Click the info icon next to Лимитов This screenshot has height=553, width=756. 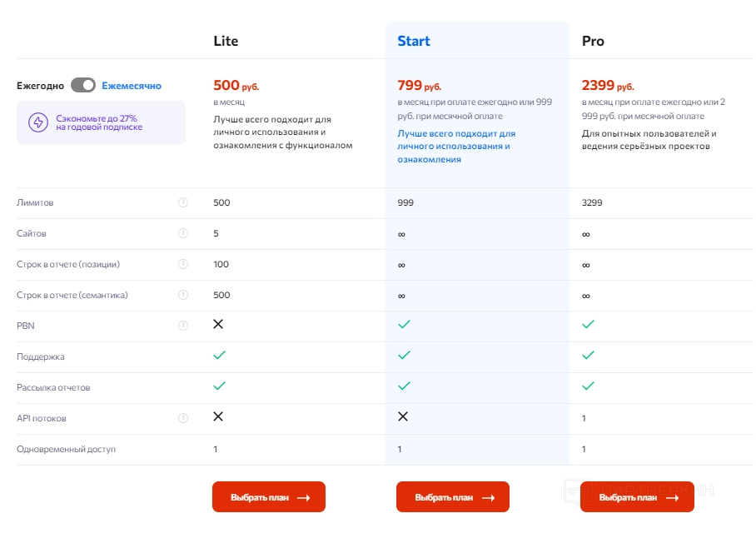[x=183, y=202]
